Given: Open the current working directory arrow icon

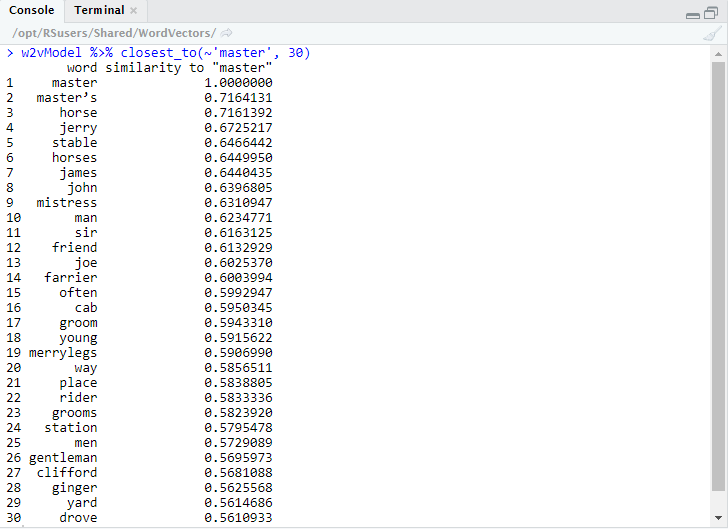Looking at the screenshot, I should (226, 33).
